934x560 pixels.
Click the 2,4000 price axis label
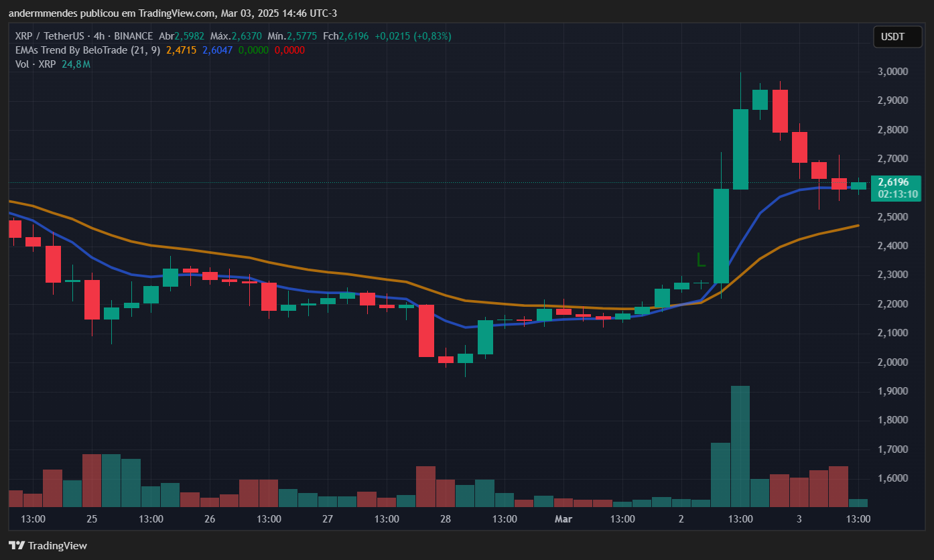tap(893, 246)
